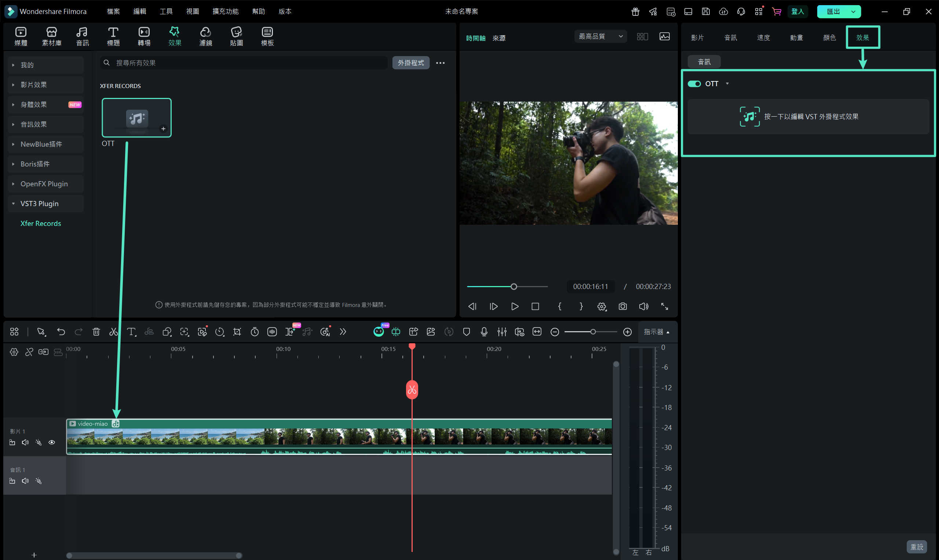
Task: Hide video track 影片 1 with eye icon
Action: tap(52, 442)
